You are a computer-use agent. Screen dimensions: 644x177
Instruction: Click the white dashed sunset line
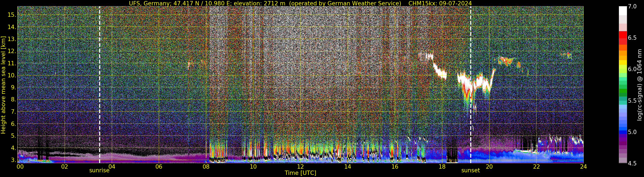pyautogui.click(x=471, y=85)
